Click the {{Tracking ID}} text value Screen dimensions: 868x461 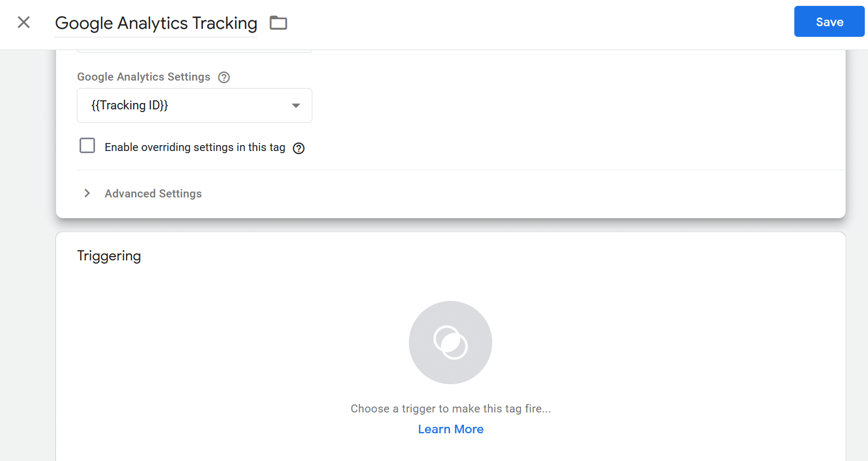pos(130,106)
